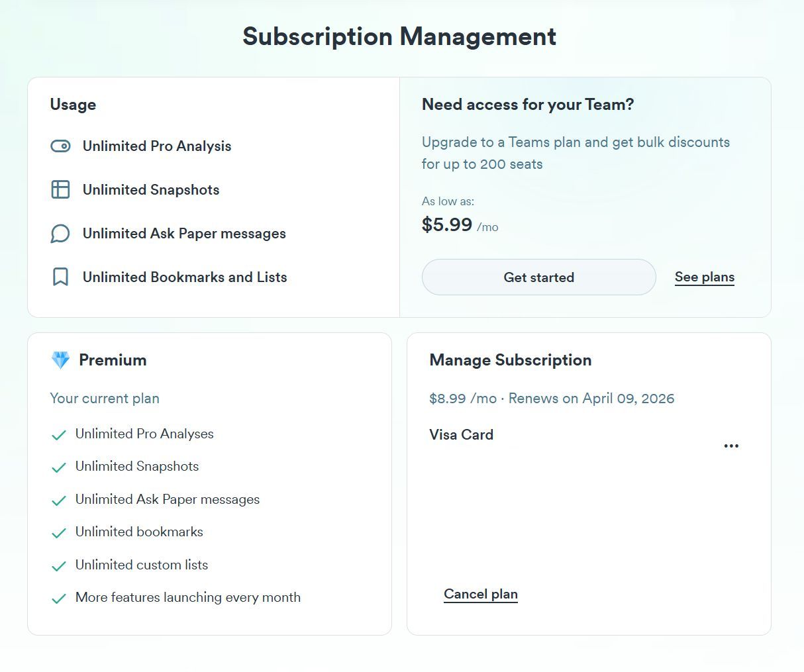Click checkmark beside Unlimited custom lists
The height and width of the screenshot is (672, 804).
[59, 566]
